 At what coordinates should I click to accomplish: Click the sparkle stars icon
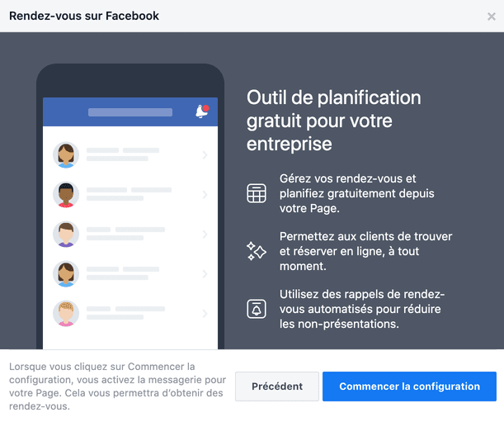(257, 251)
